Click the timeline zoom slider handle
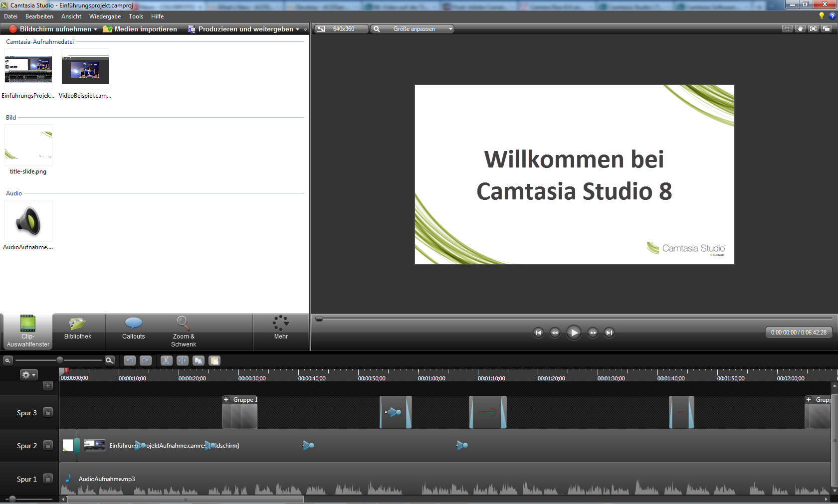Screen dimensions: 838x504 click(60, 360)
